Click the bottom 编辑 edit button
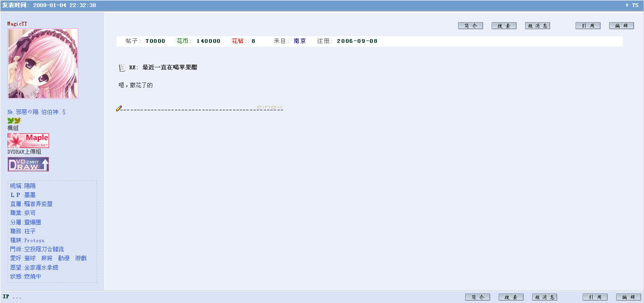This screenshot has width=644, height=303. point(628,297)
